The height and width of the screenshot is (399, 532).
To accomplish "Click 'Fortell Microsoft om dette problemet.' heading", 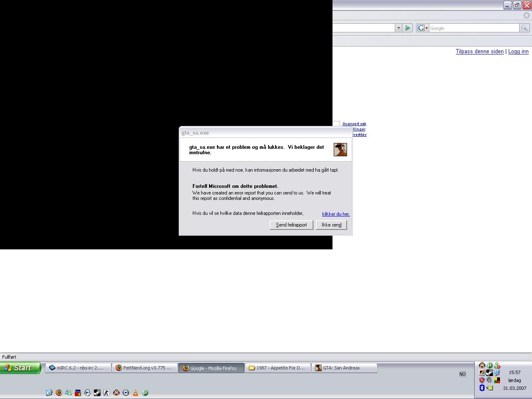I will coord(235,186).
